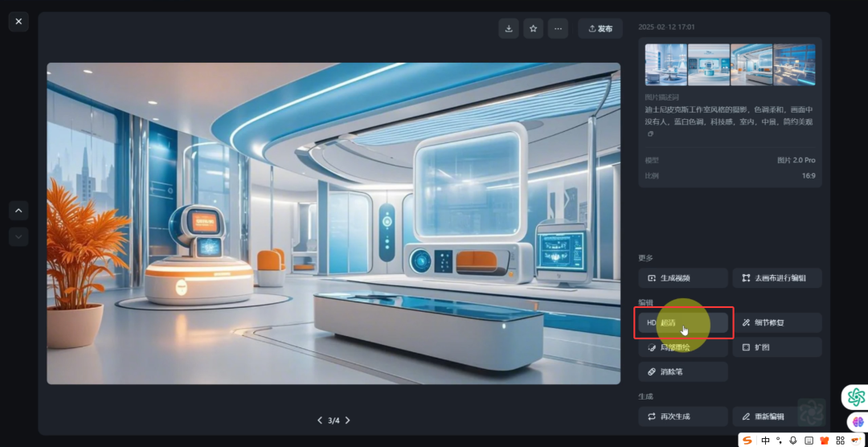Screen dimensions: 868x447
Task: Choose 局部重绘 partial redraw
Action: [683, 347]
